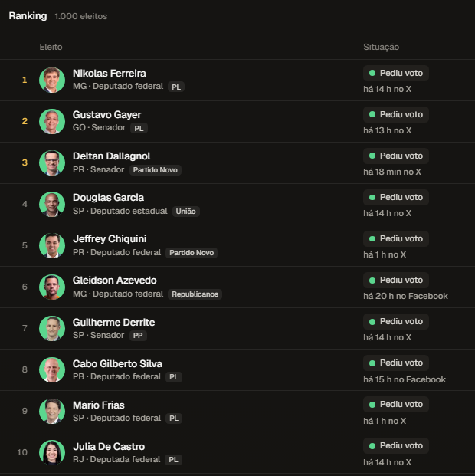The image size is (475, 476).
Task: Click PL party tag on Gustavo Gayer
Action: (139, 128)
